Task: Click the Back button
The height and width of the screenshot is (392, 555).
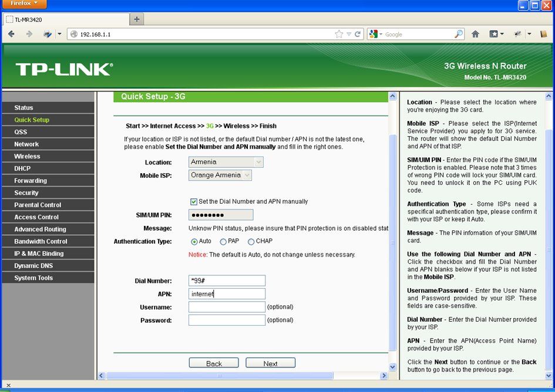Action: click(x=214, y=363)
